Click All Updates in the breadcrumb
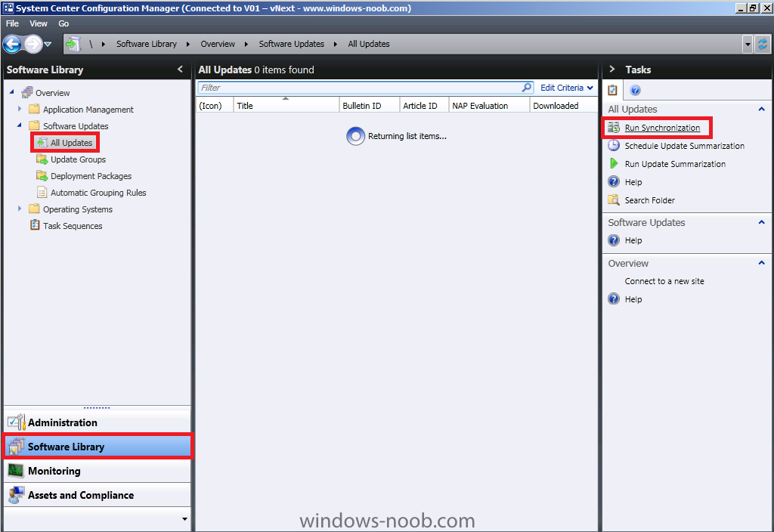Screen dimensions: 774x532 pyautogui.click(x=369, y=44)
